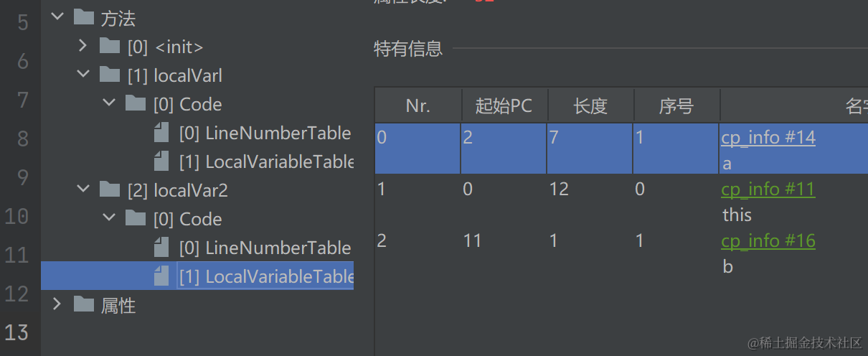Screen dimensions: 868x356
Task: Collapse the [1] localVarl method node
Action: (x=83, y=75)
